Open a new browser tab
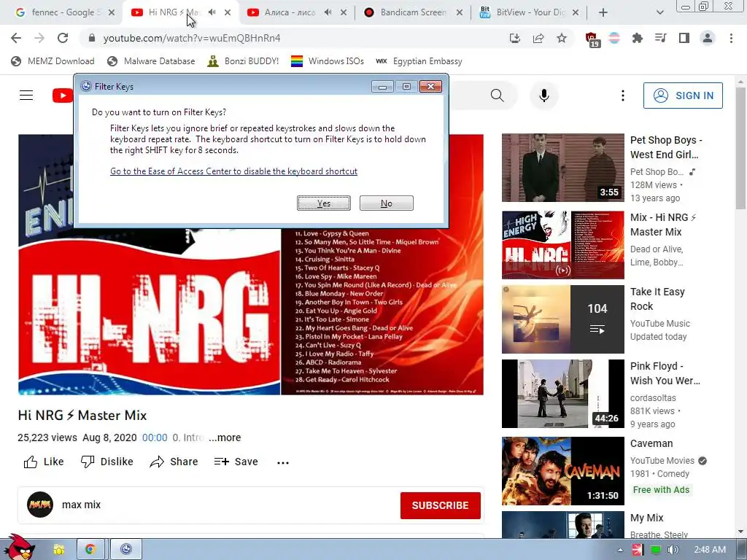The width and height of the screenshot is (747, 560). tap(603, 12)
